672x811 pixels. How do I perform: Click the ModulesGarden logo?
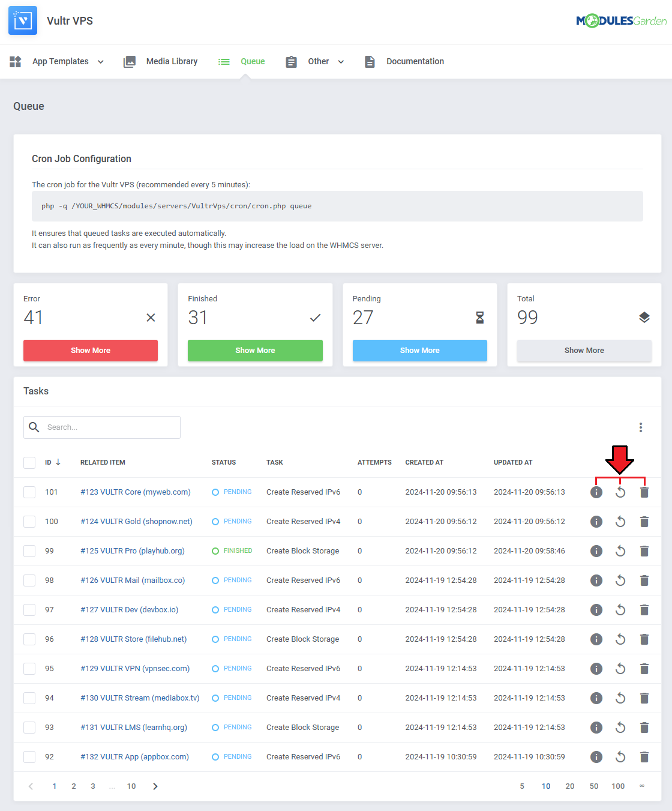tap(621, 21)
